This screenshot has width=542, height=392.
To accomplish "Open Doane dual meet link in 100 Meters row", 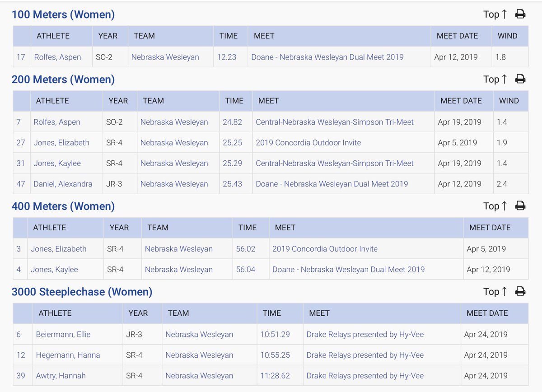I will (327, 57).
